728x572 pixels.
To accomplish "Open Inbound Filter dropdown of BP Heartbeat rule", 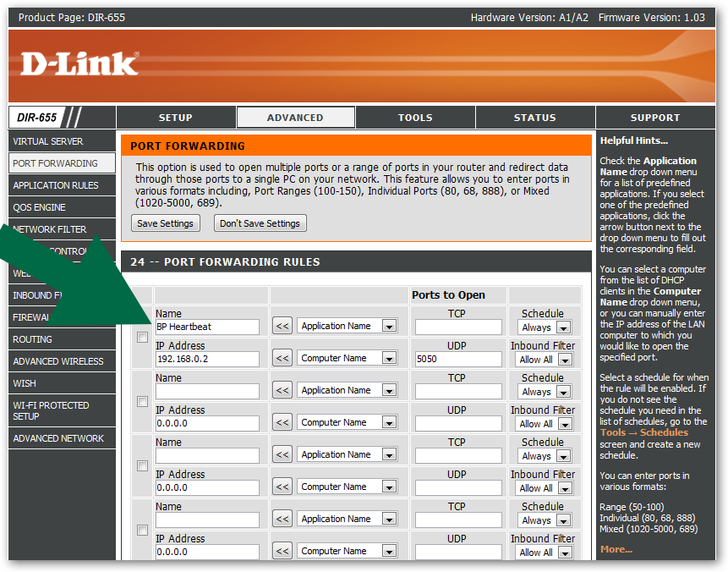I will [x=545, y=360].
